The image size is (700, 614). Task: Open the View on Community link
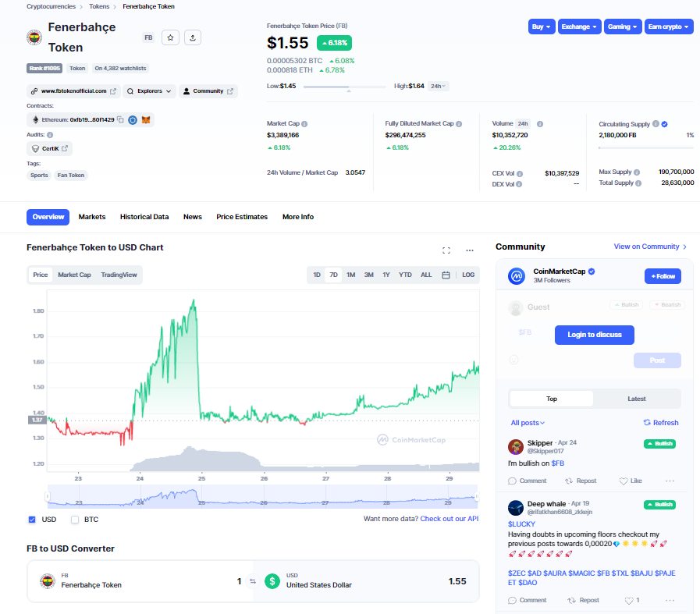[x=649, y=247]
